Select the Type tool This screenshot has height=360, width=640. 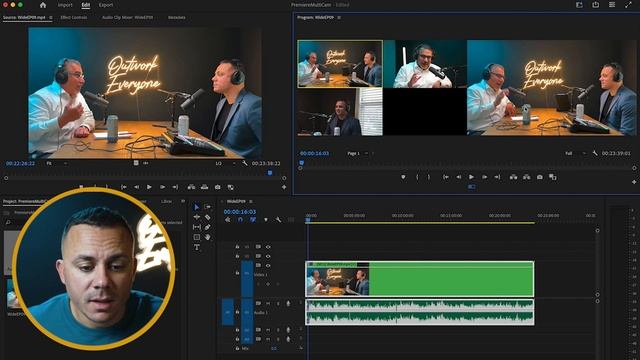pyautogui.click(x=197, y=247)
